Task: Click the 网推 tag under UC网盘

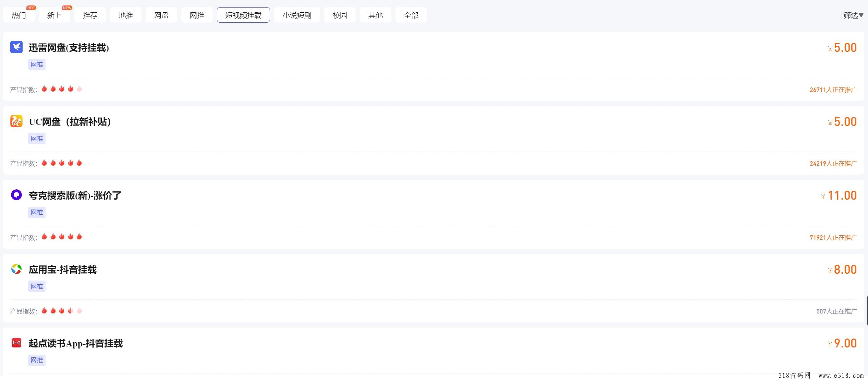Action: pos(37,139)
